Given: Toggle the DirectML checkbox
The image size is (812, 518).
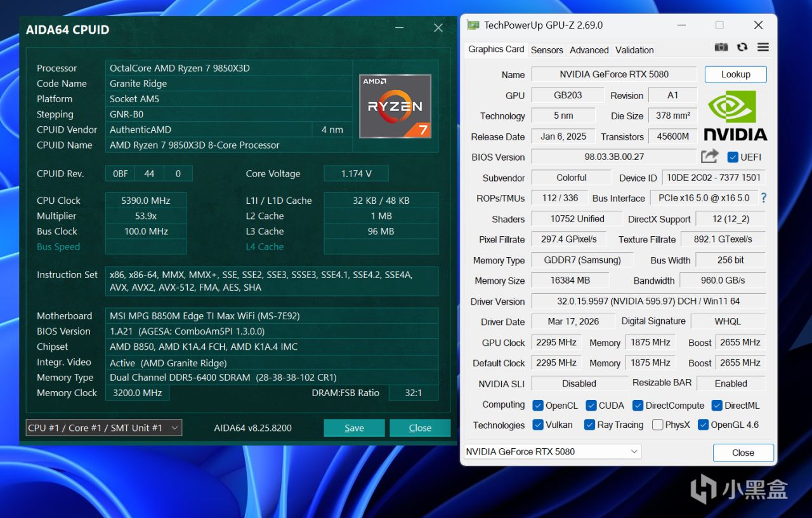Looking at the screenshot, I should tap(717, 406).
